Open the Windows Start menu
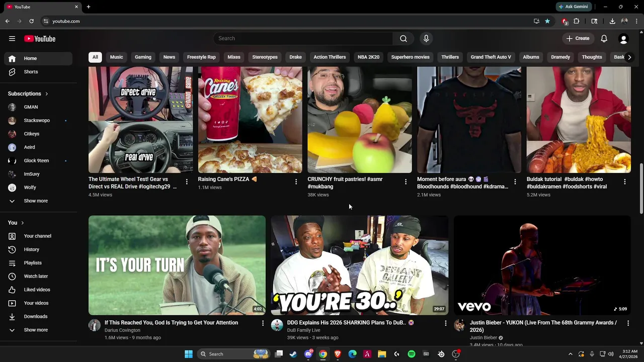Screen dimensions: 644x362 pyautogui.click(x=189, y=354)
